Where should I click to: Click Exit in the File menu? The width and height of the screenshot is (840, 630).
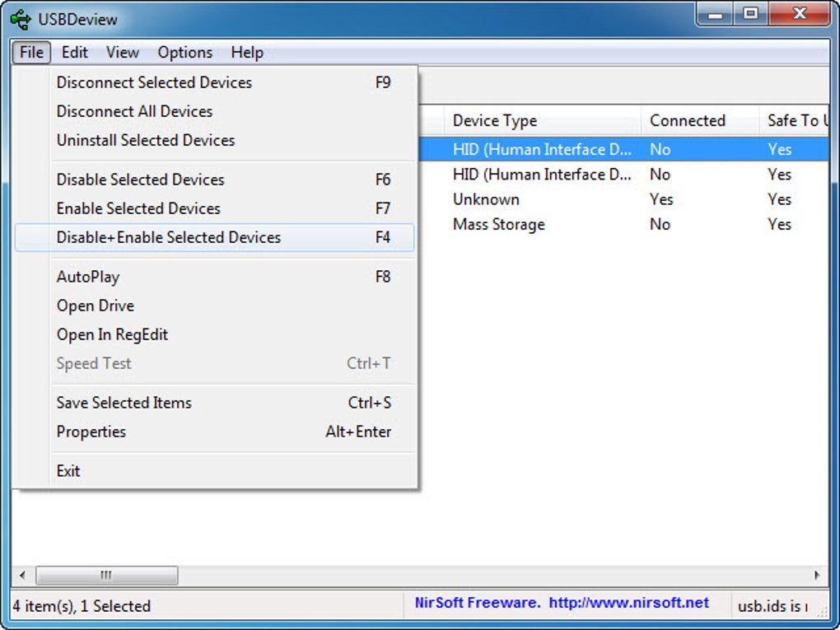tap(68, 471)
